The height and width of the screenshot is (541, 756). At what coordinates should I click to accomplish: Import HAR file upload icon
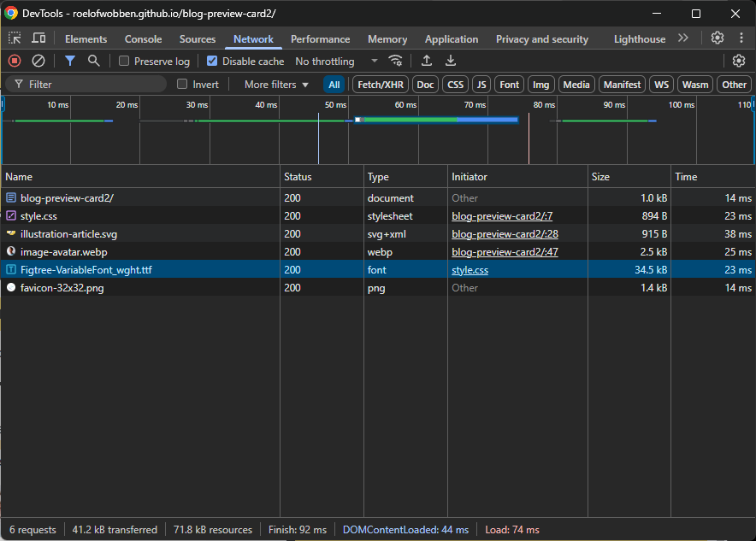click(426, 61)
